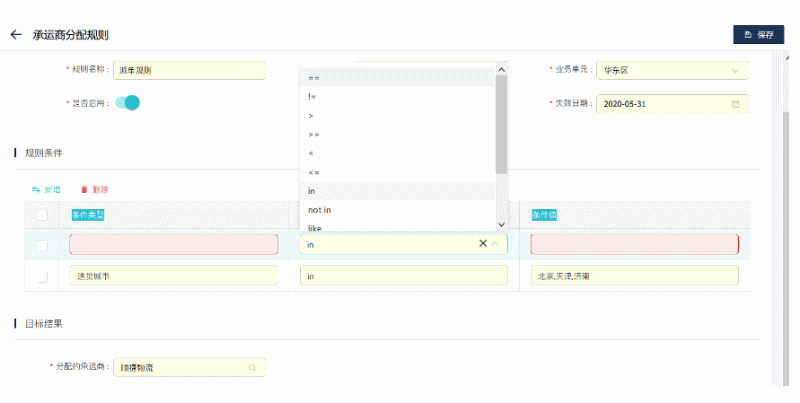Image resolution: width=800 pixels, height=403 pixels.
Task: Click the red 删除 trash icon
Action: pyautogui.click(x=84, y=189)
